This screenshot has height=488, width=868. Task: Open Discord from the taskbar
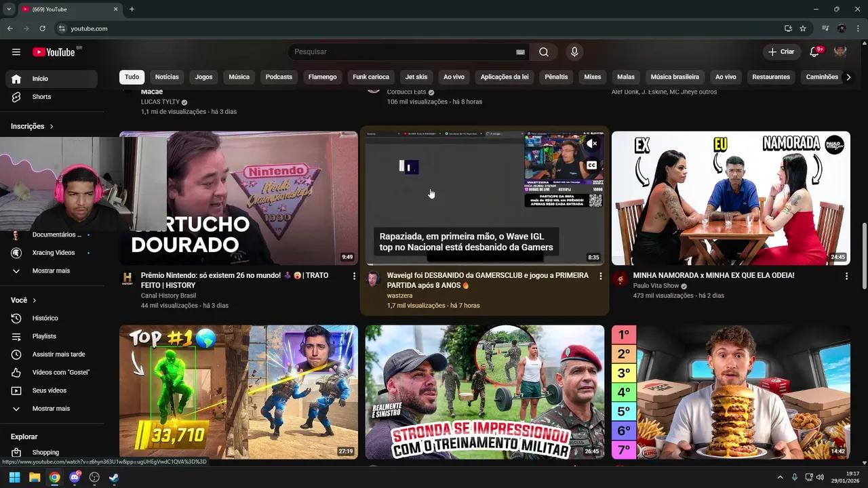pos(75,477)
